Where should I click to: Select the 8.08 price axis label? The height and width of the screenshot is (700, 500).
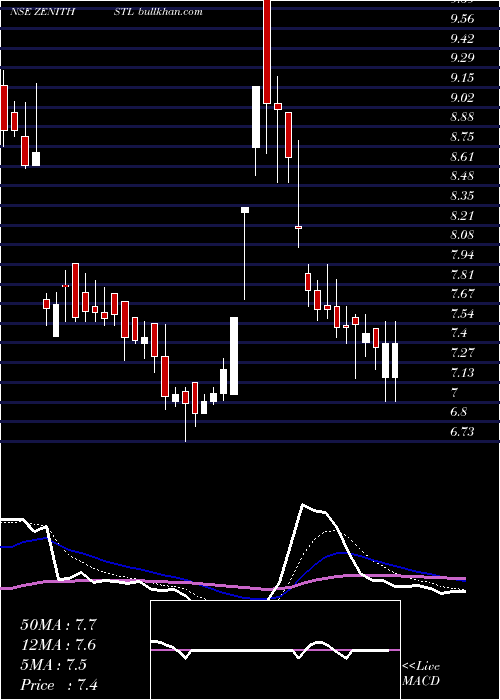[x=462, y=235]
